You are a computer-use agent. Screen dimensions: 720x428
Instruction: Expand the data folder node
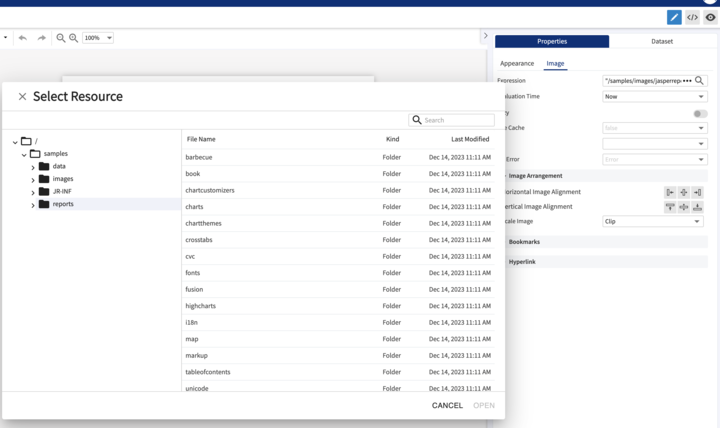coord(33,168)
